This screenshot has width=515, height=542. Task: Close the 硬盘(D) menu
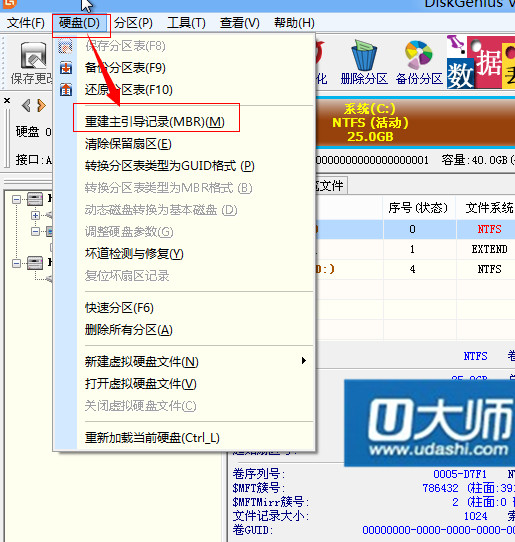pyautogui.click(x=79, y=23)
